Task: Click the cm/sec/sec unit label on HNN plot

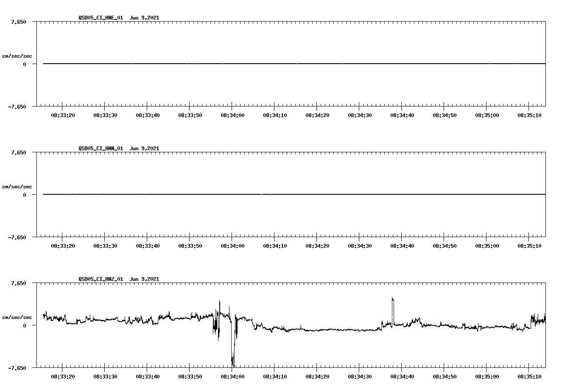Action: (x=17, y=187)
